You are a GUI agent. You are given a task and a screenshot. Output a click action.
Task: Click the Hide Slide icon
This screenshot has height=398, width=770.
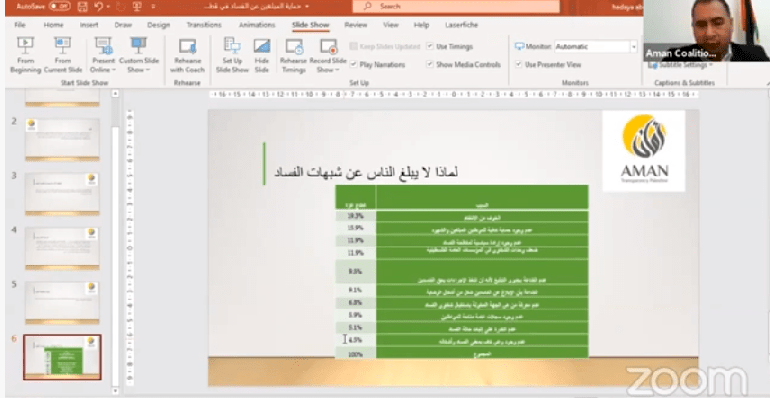262,46
